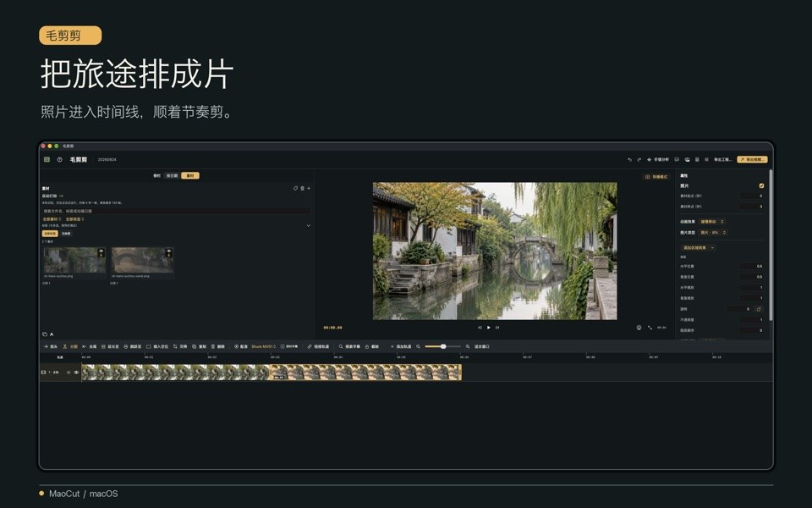
Task: Hide track 1 with the eye icon
Action: pos(76,373)
